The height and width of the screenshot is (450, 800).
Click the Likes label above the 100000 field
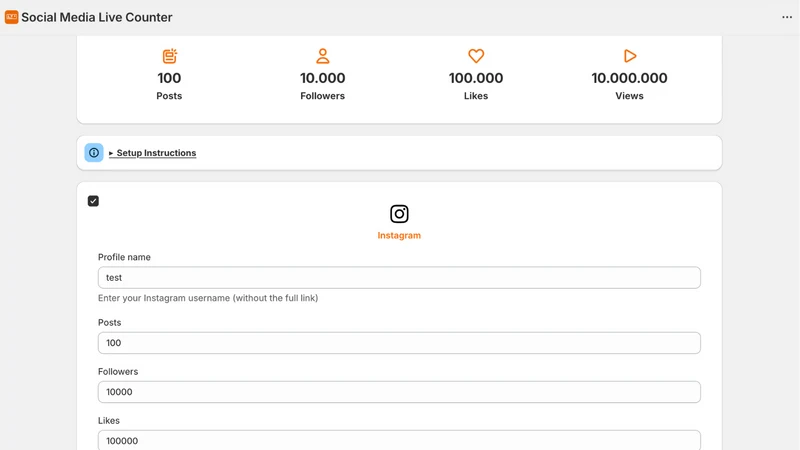tap(109, 420)
